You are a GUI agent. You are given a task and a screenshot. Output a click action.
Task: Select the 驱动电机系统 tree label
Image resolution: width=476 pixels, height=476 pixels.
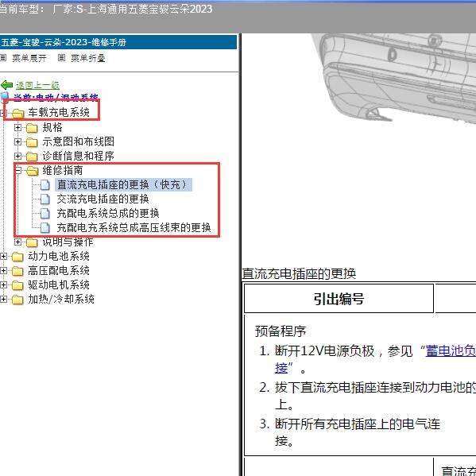[x=59, y=284]
